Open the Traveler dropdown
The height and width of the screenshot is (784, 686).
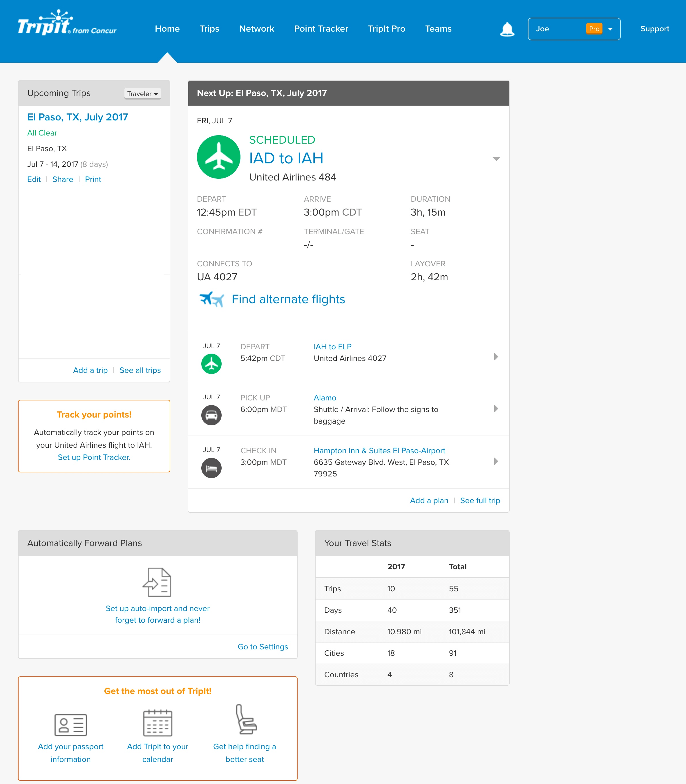click(142, 93)
